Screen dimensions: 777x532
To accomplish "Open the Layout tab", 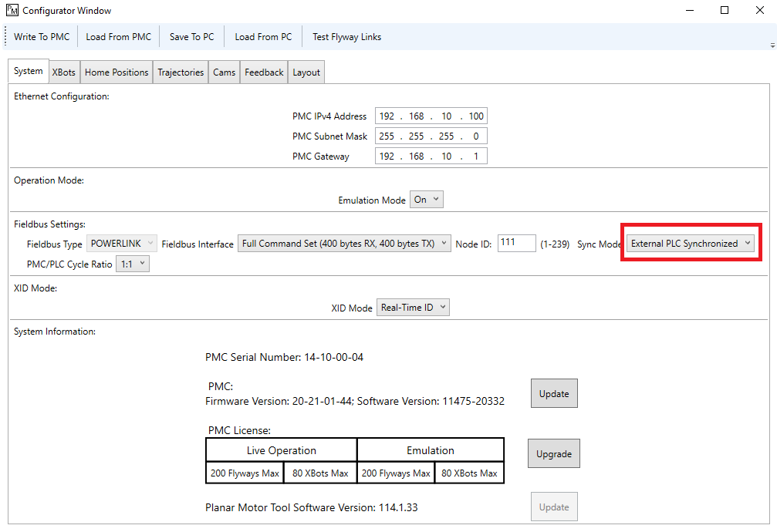I will [x=306, y=72].
